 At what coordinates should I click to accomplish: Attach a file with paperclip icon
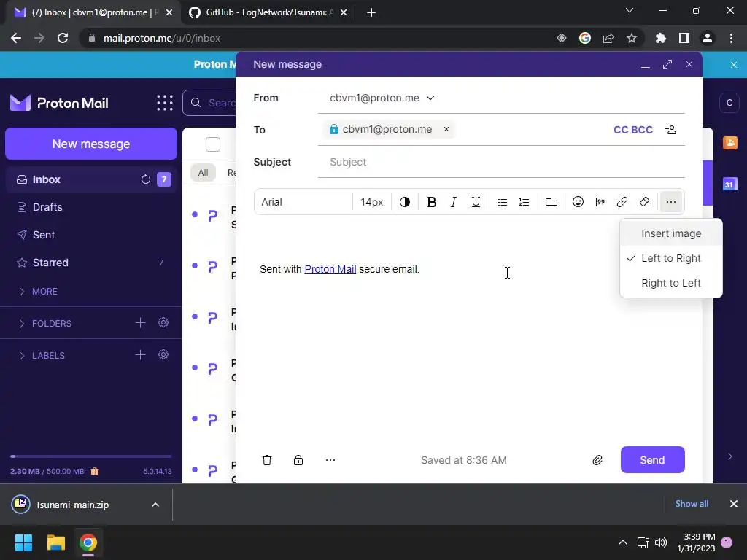[597, 460]
